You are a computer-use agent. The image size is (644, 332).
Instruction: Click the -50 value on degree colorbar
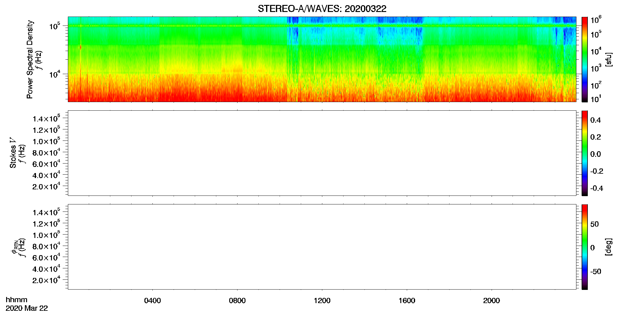tap(596, 272)
